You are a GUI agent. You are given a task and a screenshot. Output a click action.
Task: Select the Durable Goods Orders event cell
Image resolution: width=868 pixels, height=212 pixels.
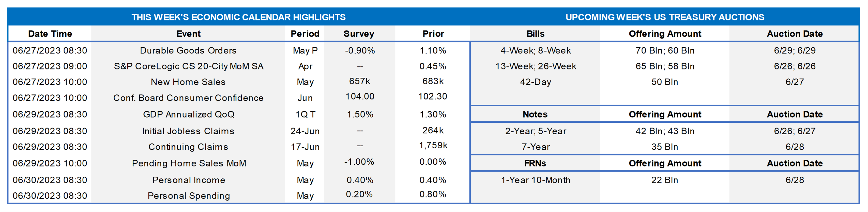(x=188, y=51)
